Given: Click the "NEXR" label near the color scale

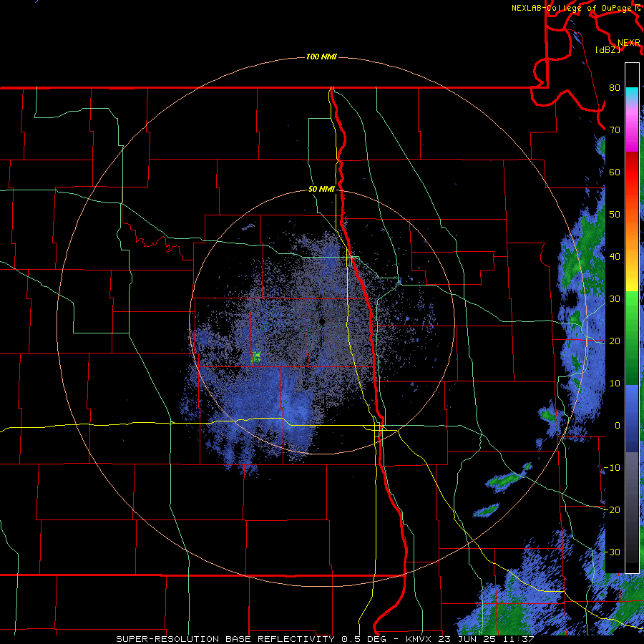Looking at the screenshot, I should click(x=629, y=43).
